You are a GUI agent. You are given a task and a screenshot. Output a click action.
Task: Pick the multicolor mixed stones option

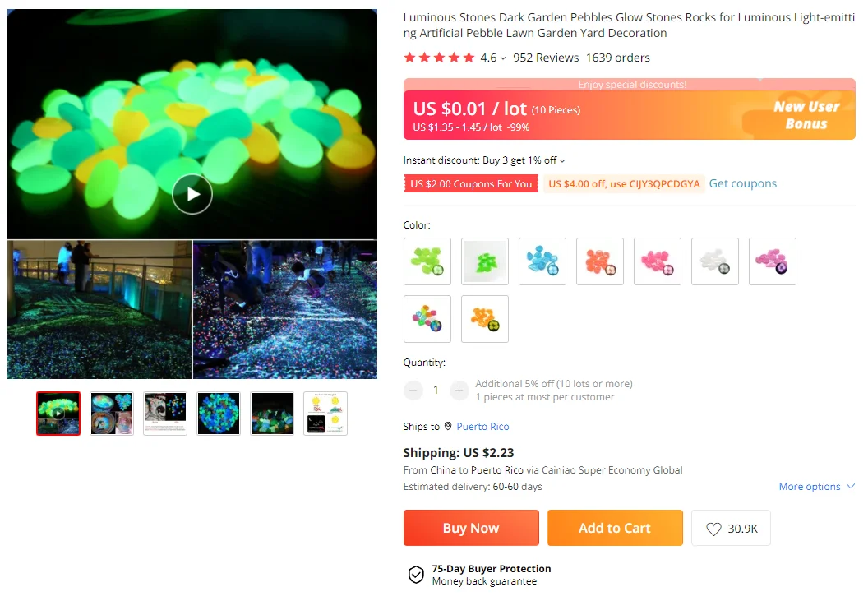427,319
